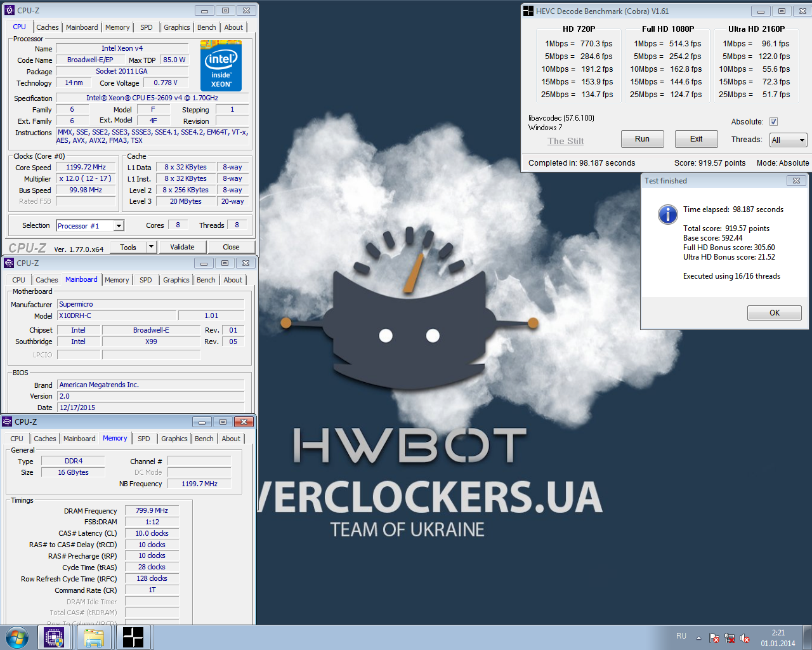The width and height of the screenshot is (812, 650).
Task: Click the DRAM Frequency 799.9 MHz value
Action: [152, 510]
